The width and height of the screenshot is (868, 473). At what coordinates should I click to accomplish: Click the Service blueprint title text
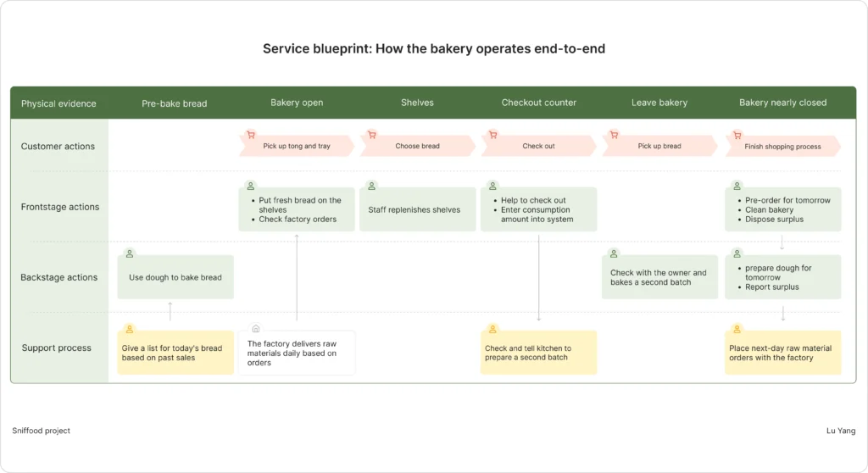pyautogui.click(x=433, y=49)
